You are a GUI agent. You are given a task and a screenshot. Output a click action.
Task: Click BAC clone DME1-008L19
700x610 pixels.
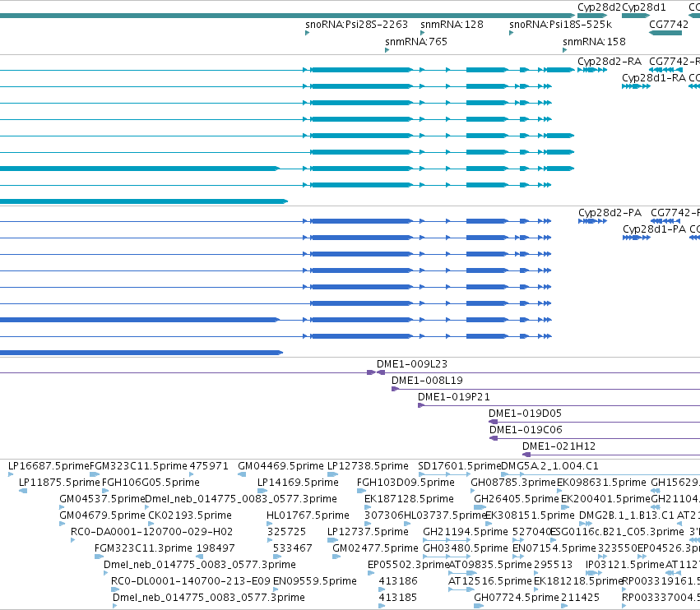[427, 380]
